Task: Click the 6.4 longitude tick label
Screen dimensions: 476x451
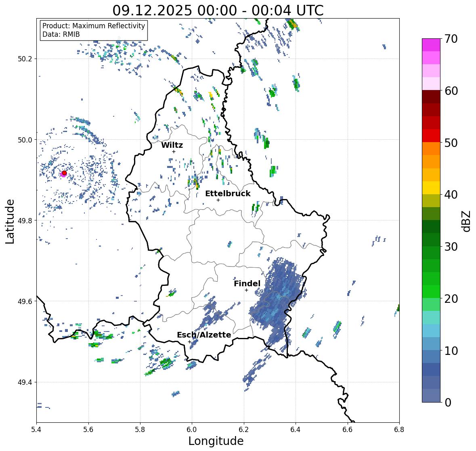Action: pos(296,430)
